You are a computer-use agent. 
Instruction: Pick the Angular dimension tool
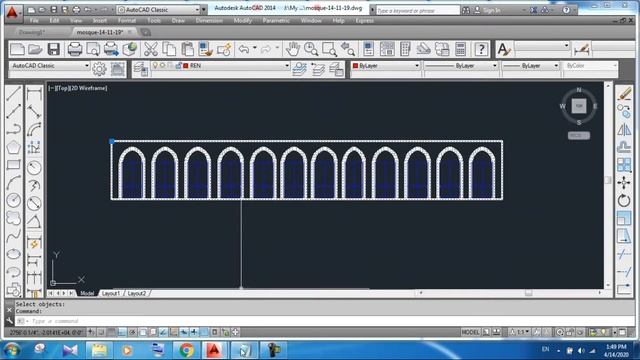(34, 222)
